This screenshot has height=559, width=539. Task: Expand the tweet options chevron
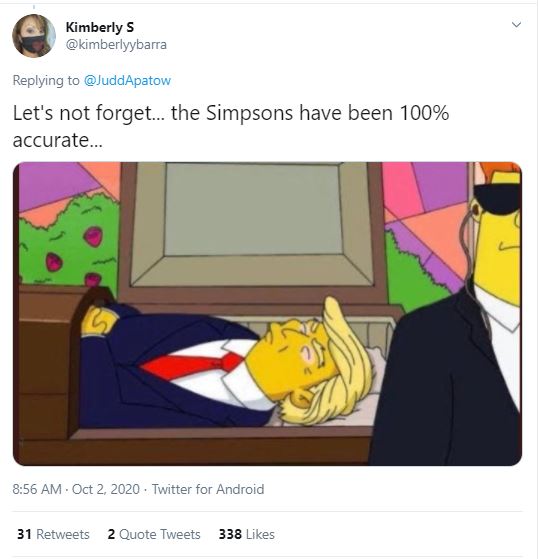(516, 25)
